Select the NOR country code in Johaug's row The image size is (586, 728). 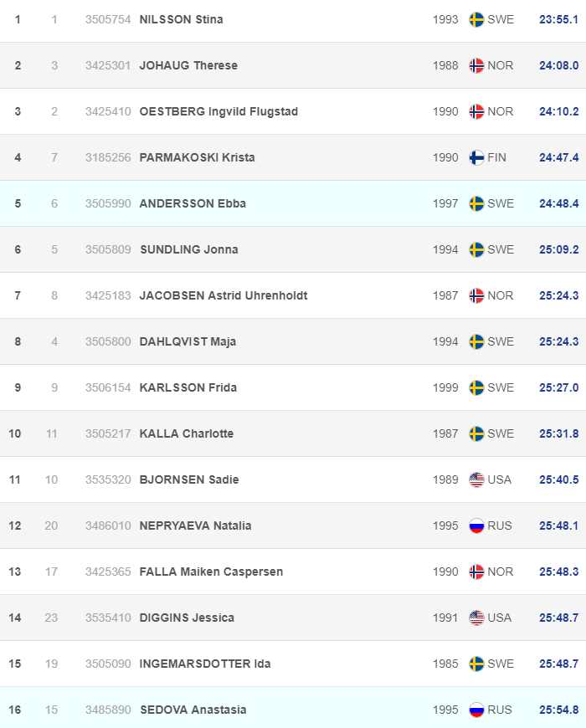[x=501, y=65]
